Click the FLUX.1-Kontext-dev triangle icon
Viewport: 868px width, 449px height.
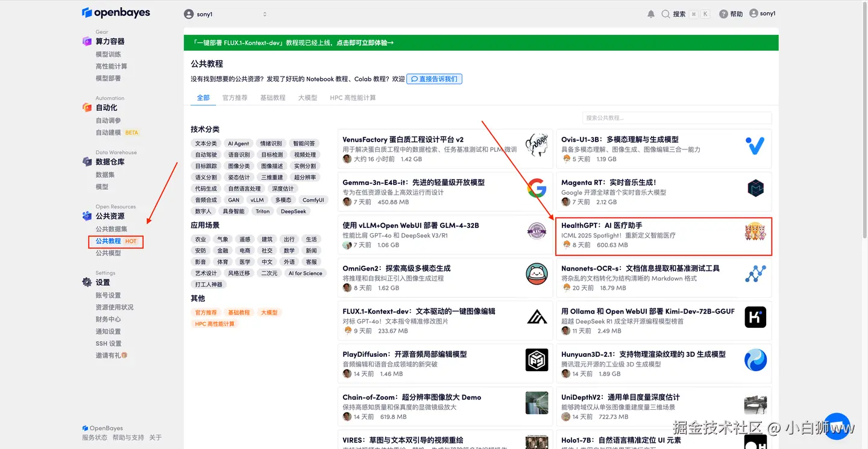(536, 317)
